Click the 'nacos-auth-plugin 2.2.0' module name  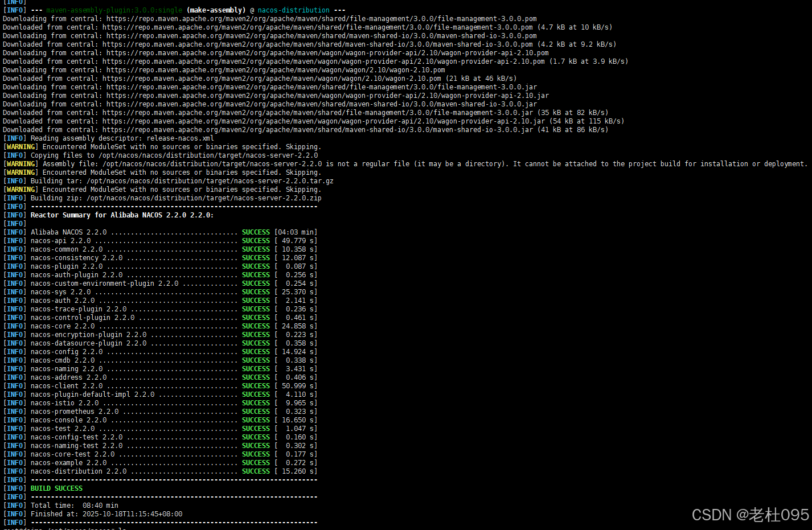tap(76, 275)
